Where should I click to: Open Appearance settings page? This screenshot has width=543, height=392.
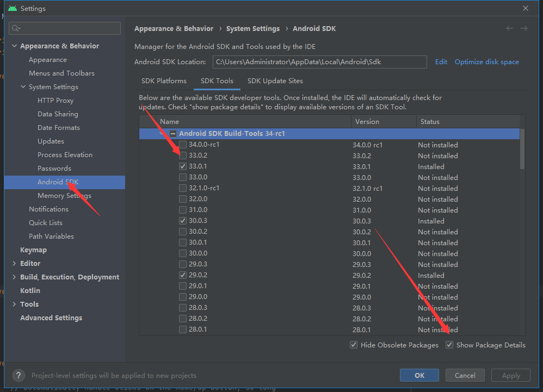[x=48, y=60]
